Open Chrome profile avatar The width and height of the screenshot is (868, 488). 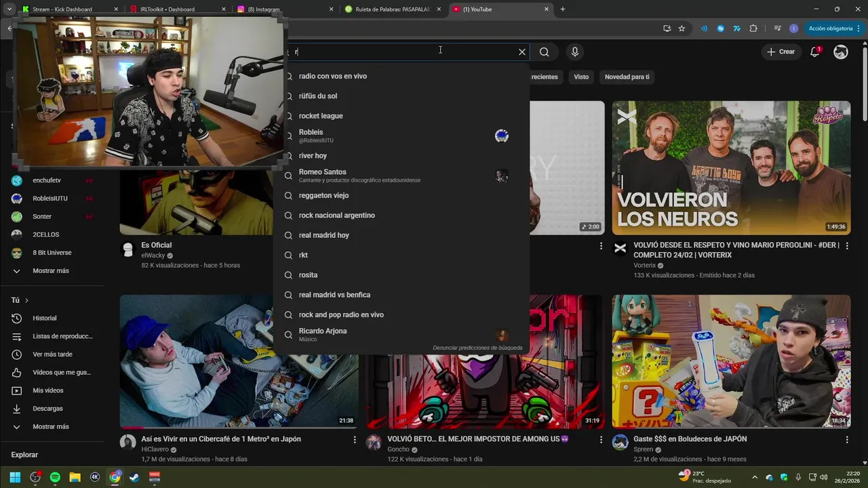pos(793,28)
